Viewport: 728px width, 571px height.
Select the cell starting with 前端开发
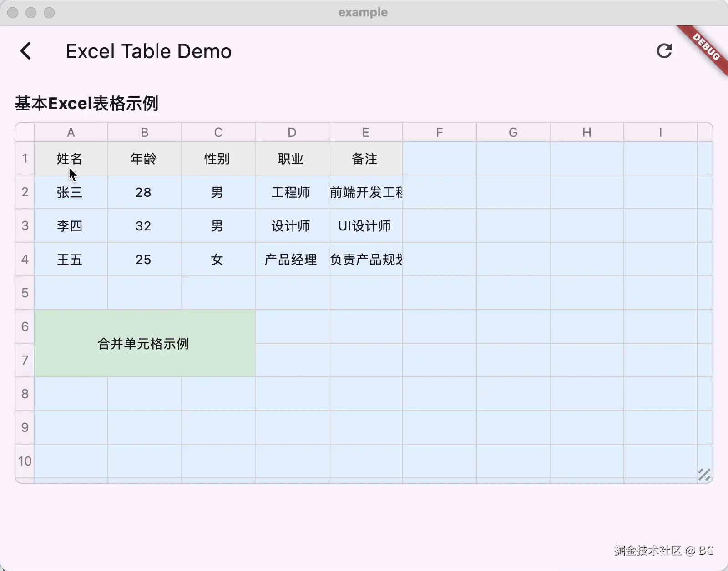pyautogui.click(x=366, y=192)
